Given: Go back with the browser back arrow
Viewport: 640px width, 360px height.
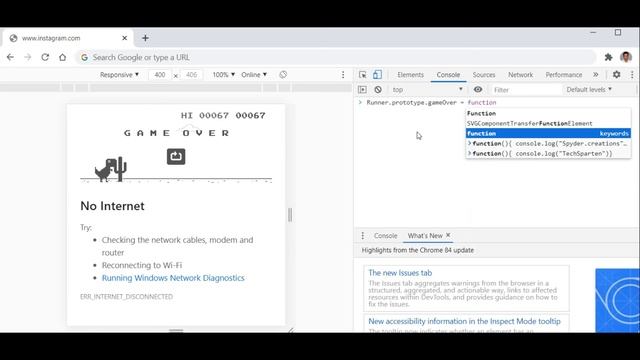Looking at the screenshot, I should [x=10, y=57].
